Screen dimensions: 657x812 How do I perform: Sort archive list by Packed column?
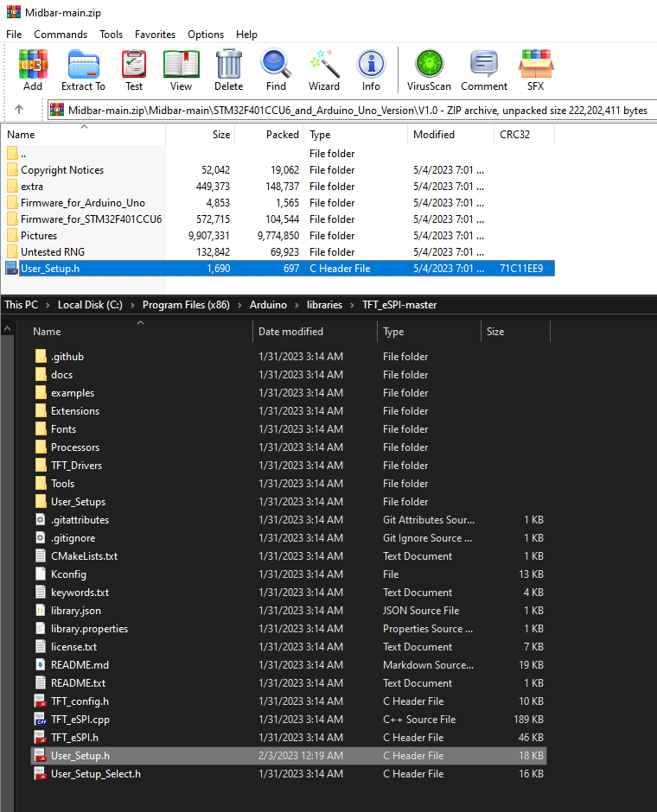click(x=270, y=135)
